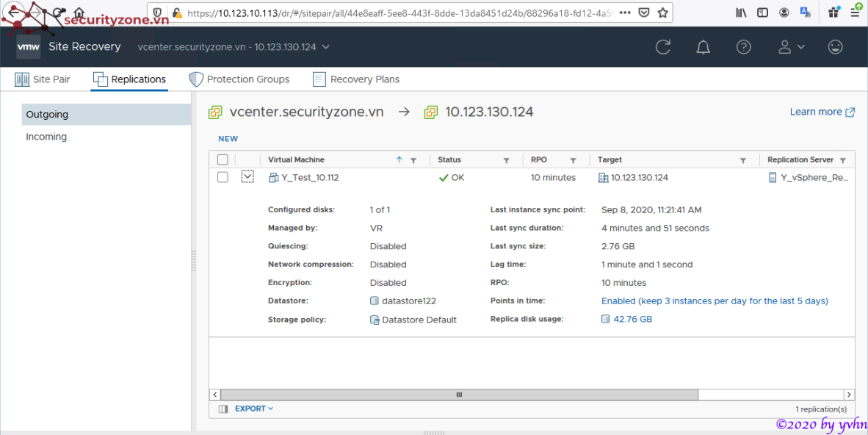Select Outgoing in the sidebar

point(106,115)
